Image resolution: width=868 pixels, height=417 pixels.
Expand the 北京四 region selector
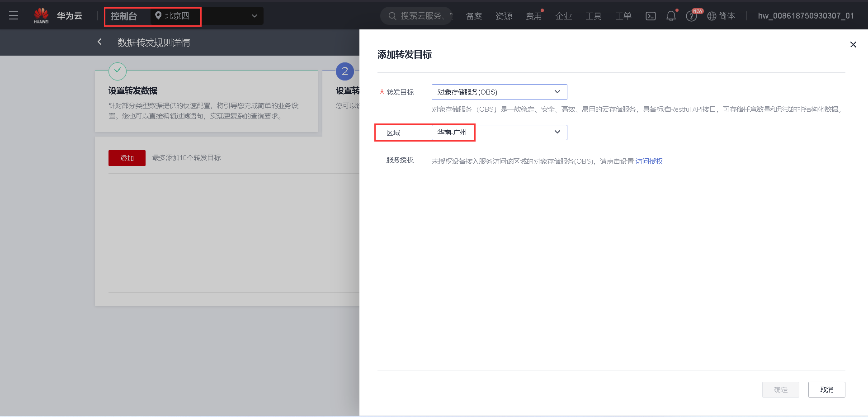[x=254, y=15]
